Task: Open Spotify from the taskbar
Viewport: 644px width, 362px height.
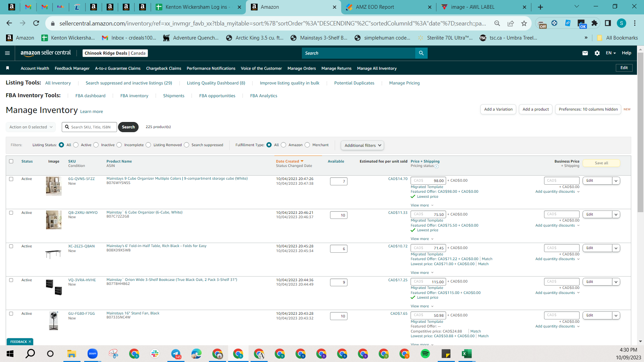Action: pyautogui.click(x=425, y=354)
